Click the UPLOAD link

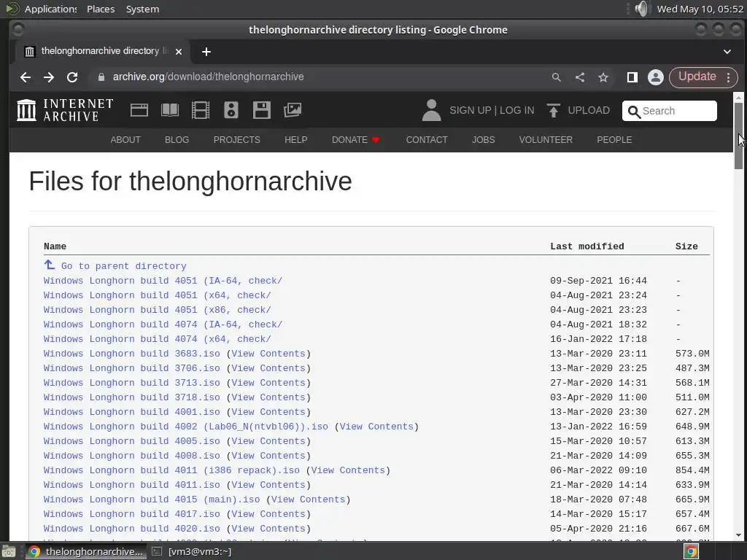[x=578, y=111]
